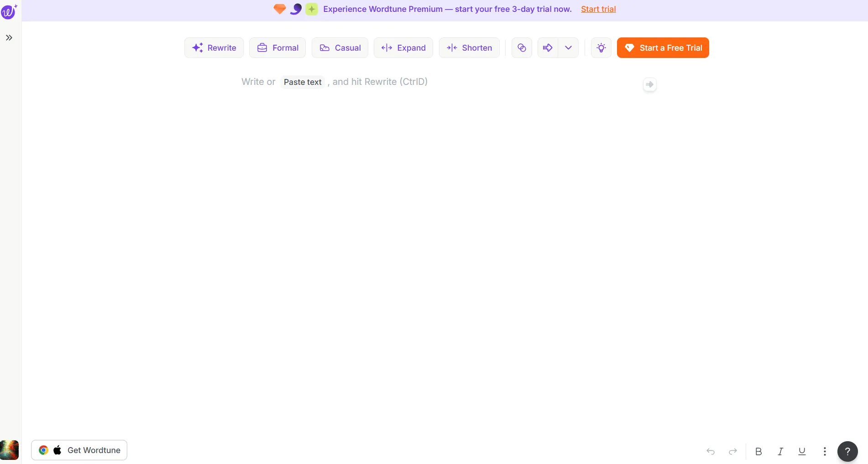Screen dimensions: 868x464
Task: Click the Paste text chip
Action: click(x=303, y=82)
